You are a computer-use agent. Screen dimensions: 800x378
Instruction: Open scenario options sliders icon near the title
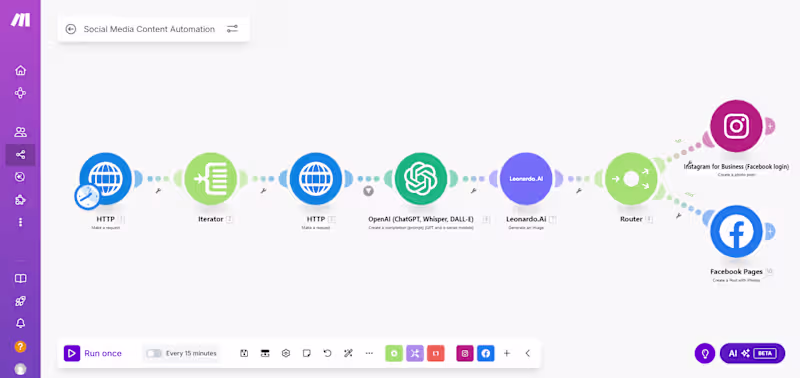(232, 29)
